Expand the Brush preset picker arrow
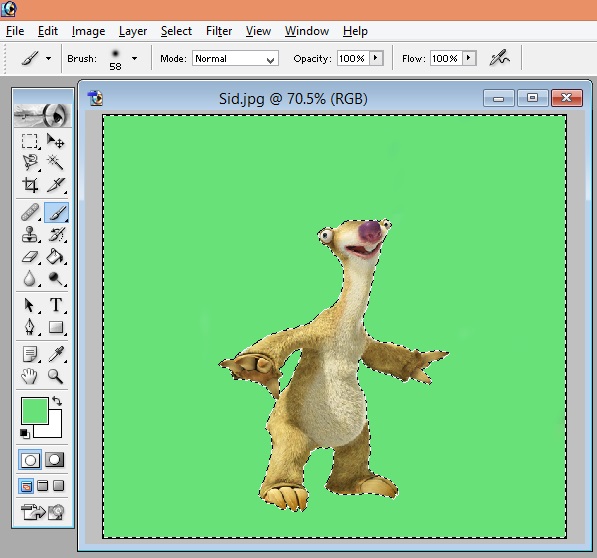597x558 pixels. (x=134, y=59)
